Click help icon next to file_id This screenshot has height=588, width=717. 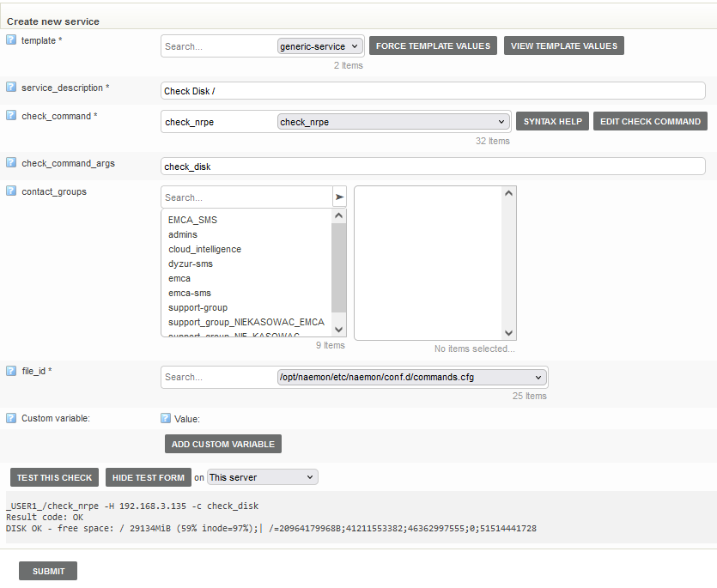coord(11,370)
